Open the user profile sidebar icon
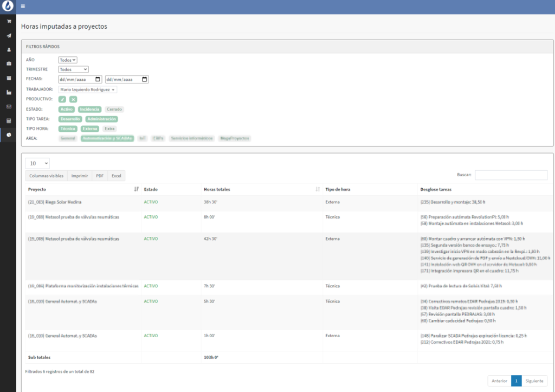 coord(9,50)
